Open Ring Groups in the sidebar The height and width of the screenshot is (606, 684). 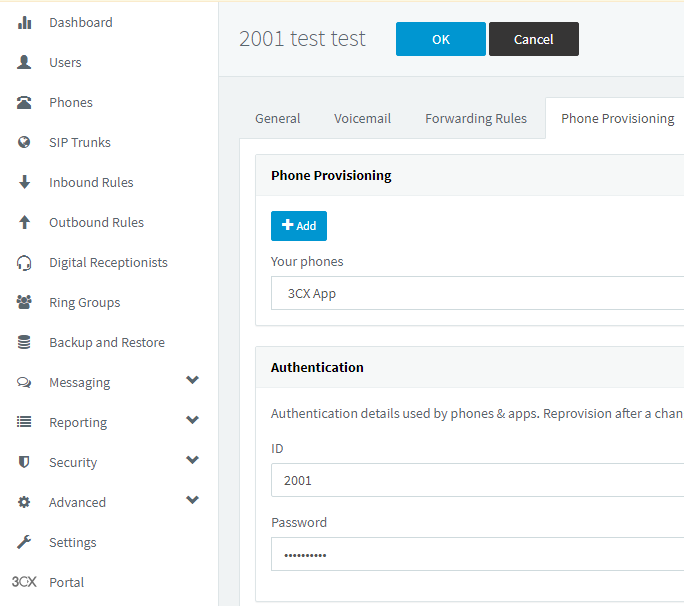coord(85,302)
